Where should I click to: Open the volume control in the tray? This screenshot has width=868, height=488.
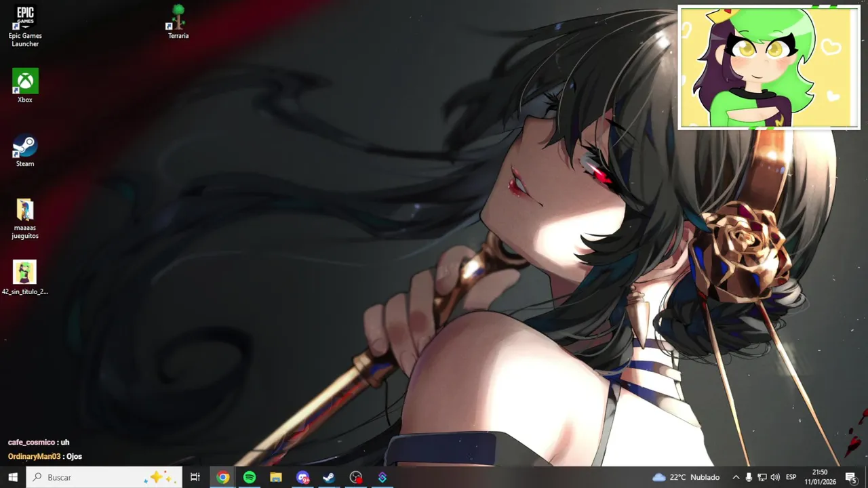click(775, 477)
